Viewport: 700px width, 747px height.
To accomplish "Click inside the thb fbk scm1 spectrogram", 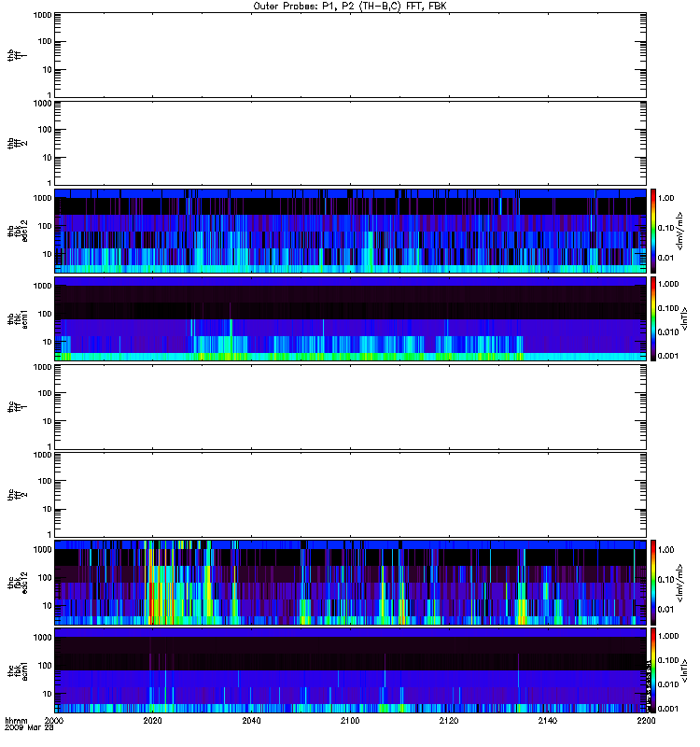I will 350,318.
